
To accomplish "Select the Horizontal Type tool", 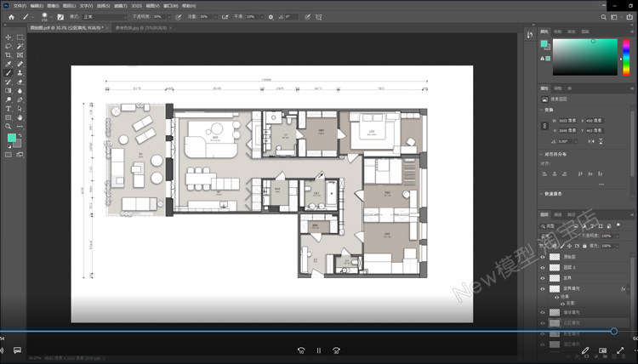I will (x=9, y=109).
